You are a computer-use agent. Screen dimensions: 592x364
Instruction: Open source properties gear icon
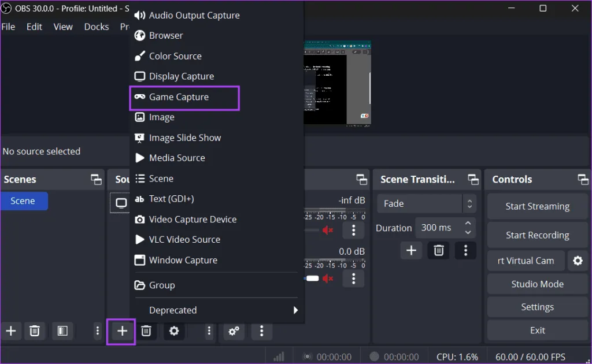click(x=173, y=331)
